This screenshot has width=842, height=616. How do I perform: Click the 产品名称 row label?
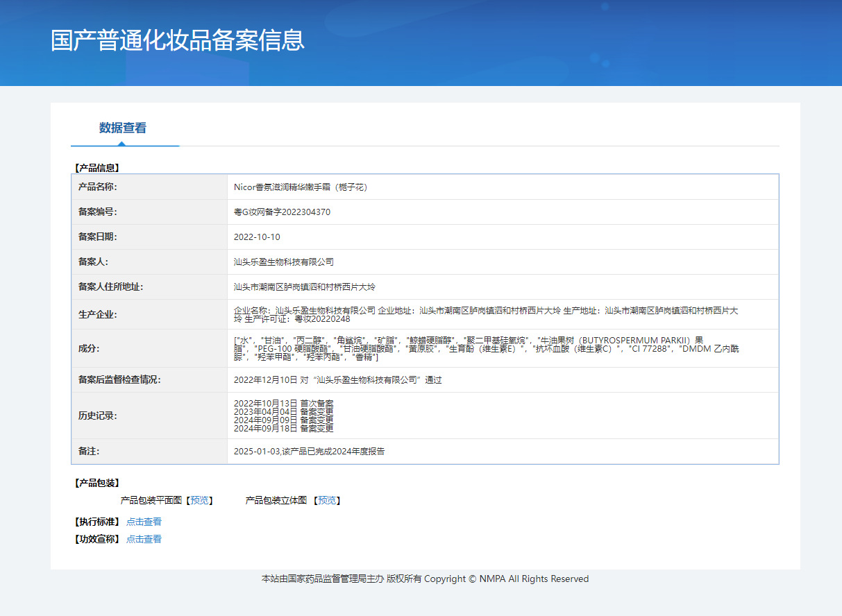[x=98, y=187]
